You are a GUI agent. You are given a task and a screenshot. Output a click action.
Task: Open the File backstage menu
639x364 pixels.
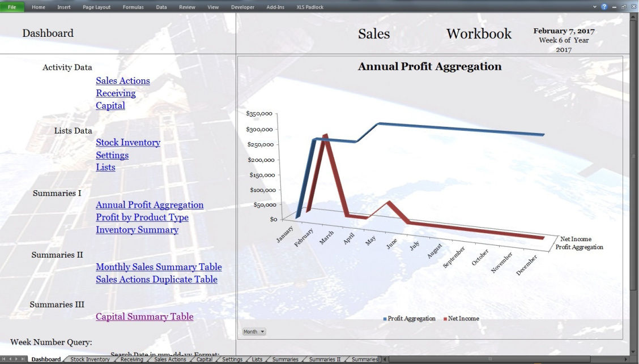tap(12, 7)
